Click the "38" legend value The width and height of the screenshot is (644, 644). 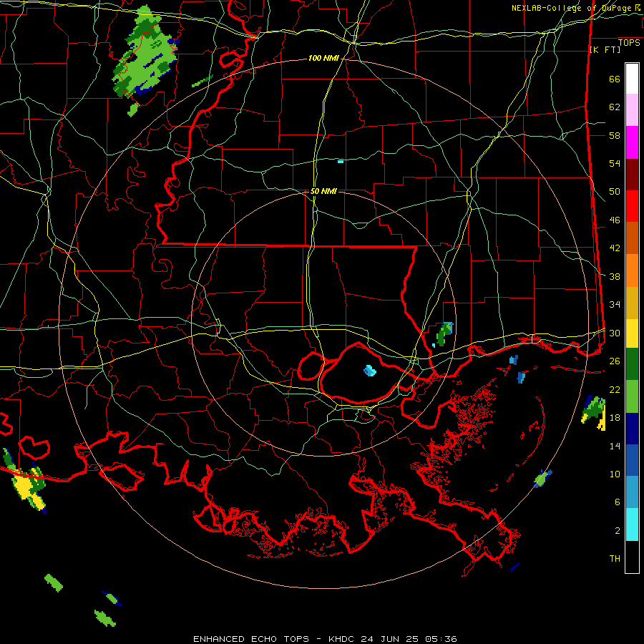(615, 276)
